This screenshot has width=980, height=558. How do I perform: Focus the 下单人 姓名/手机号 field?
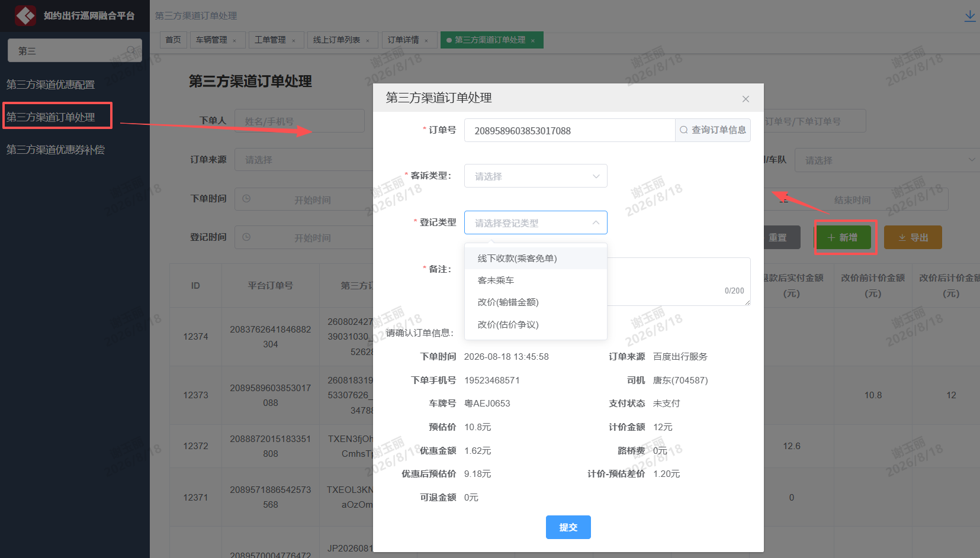(x=300, y=121)
